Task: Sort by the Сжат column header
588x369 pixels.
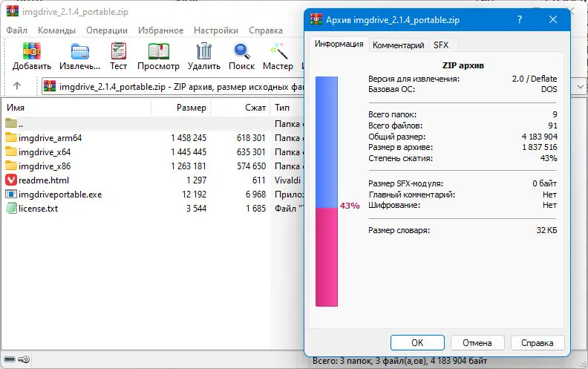Action: point(241,108)
